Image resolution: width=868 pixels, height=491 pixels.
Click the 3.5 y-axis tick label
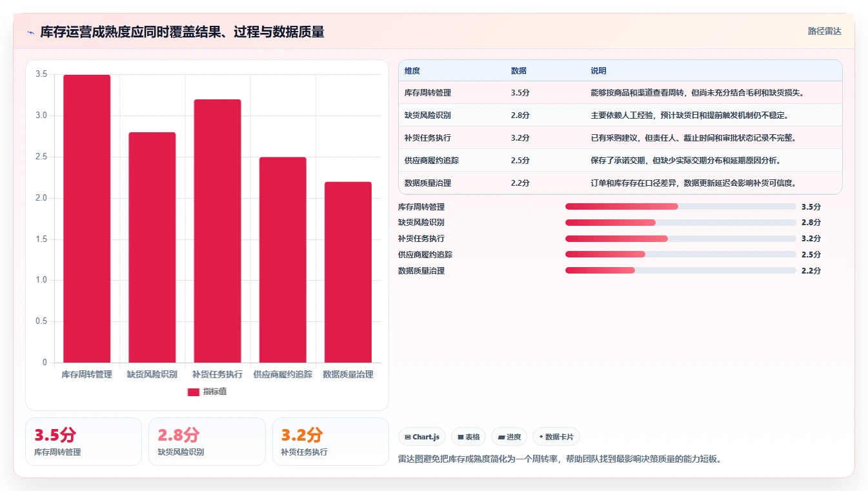point(41,75)
